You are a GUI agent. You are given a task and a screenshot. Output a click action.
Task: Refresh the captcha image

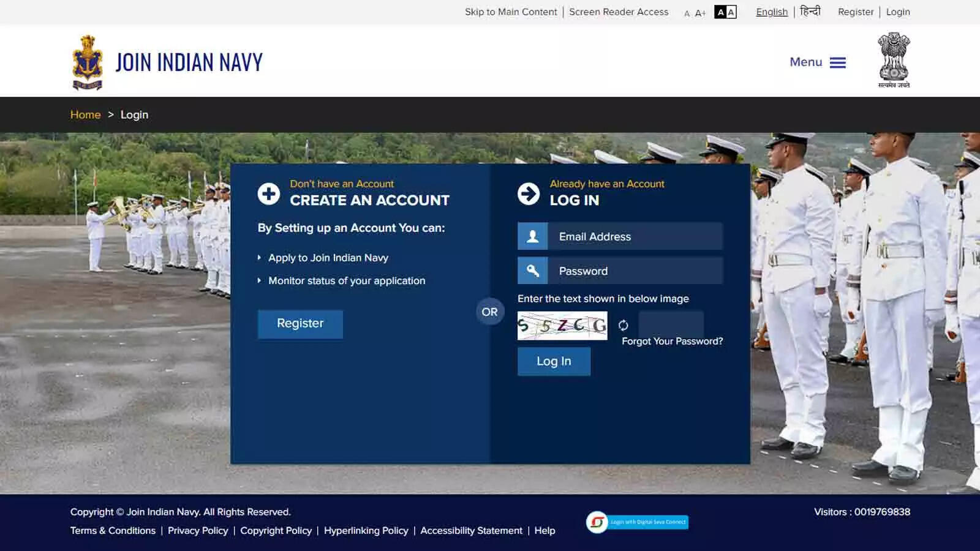[x=624, y=325]
